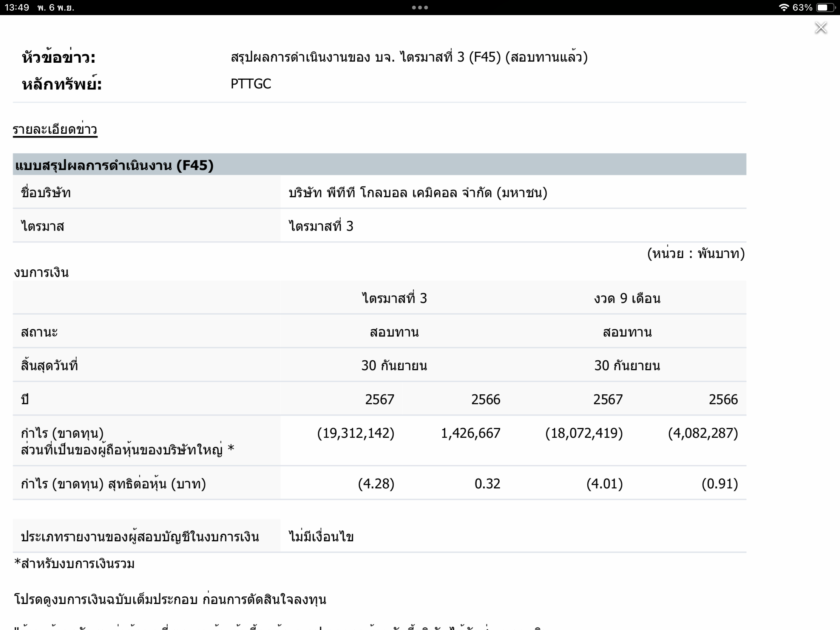Close the news detail popup with X
840x630 pixels.
point(821,28)
